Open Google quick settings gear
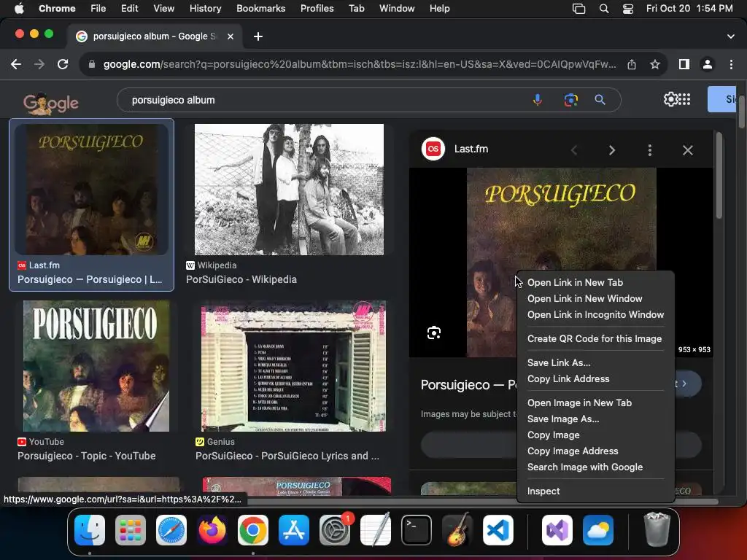The width and height of the screenshot is (747, 560). click(670, 99)
